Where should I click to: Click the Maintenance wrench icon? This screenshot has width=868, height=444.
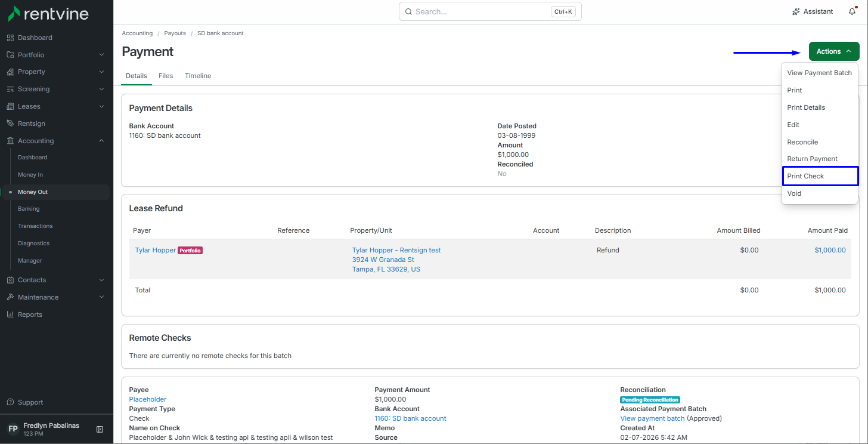click(10, 297)
